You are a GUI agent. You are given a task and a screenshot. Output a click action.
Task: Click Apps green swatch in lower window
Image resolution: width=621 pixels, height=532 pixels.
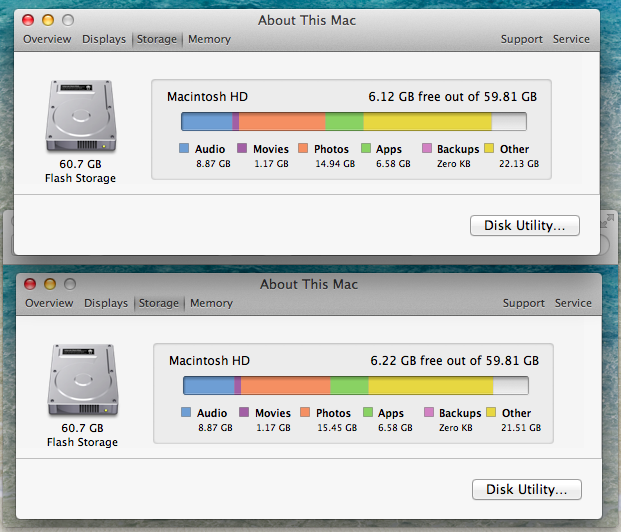368,412
